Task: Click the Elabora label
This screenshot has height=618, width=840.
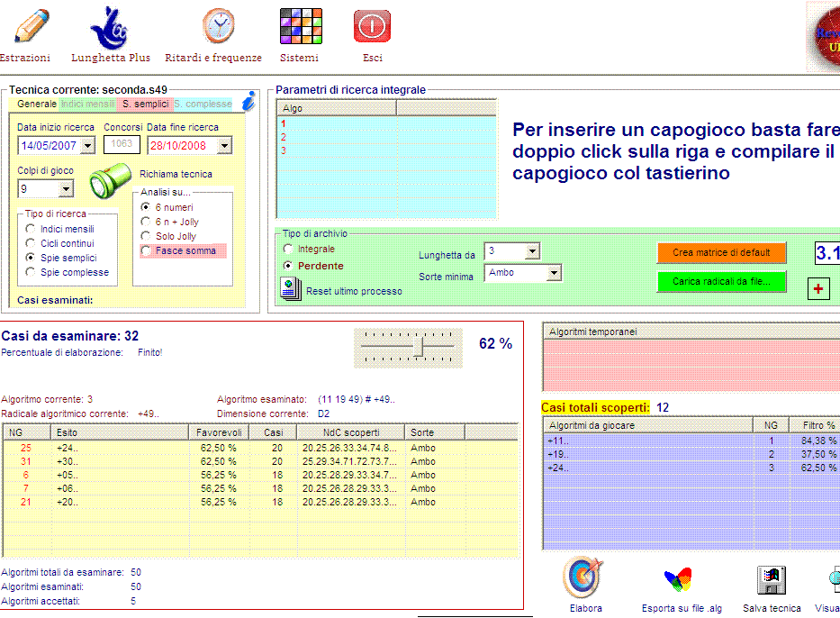Action: [585, 608]
